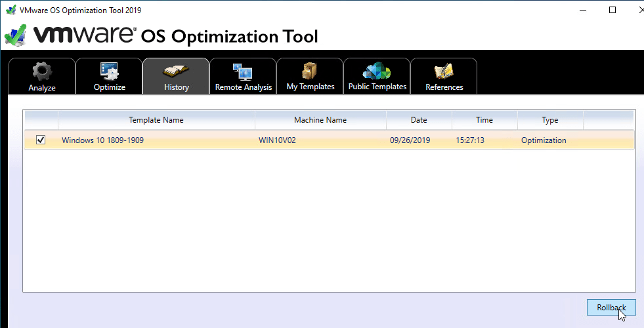644x328 pixels.
Task: Click the Remote Analysis computers icon
Action: point(243,72)
